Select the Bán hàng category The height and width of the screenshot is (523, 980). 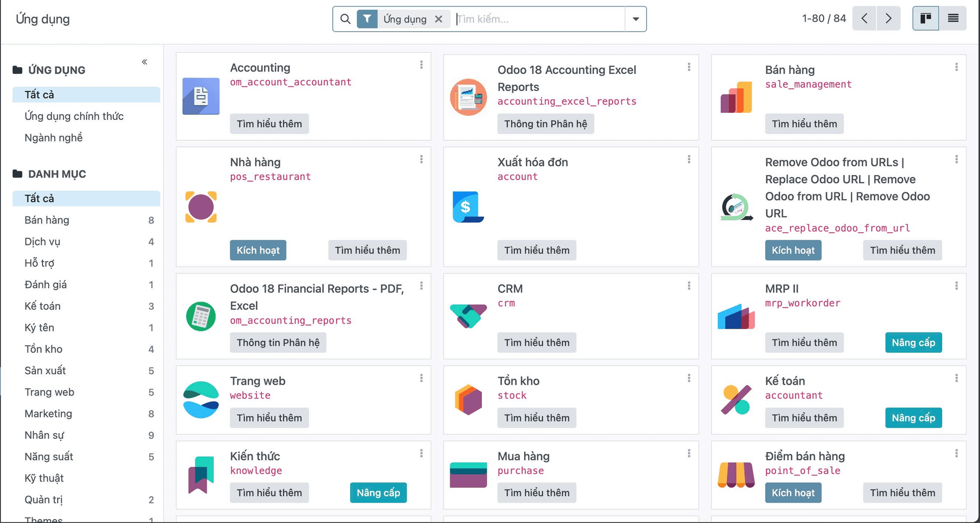coord(47,220)
